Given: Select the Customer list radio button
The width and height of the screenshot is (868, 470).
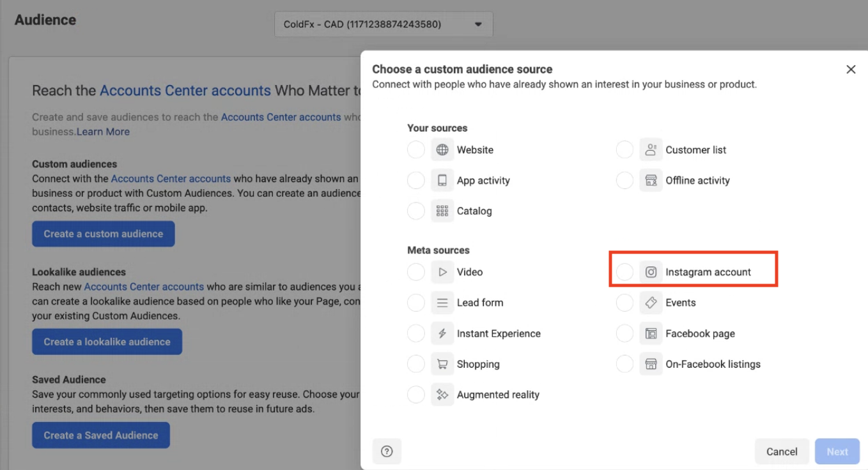Looking at the screenshot, I should 624,150.
